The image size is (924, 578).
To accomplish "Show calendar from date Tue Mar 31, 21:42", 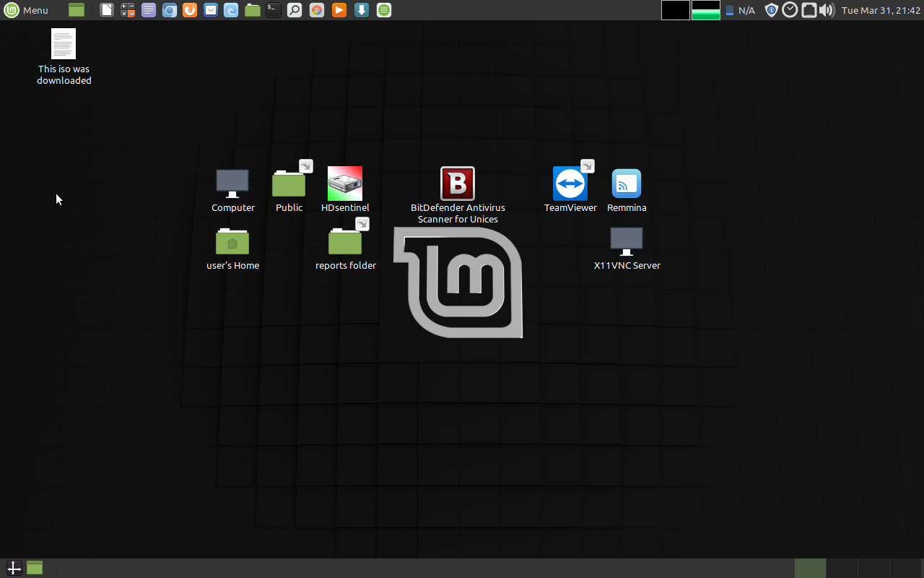I will [881, 10].
